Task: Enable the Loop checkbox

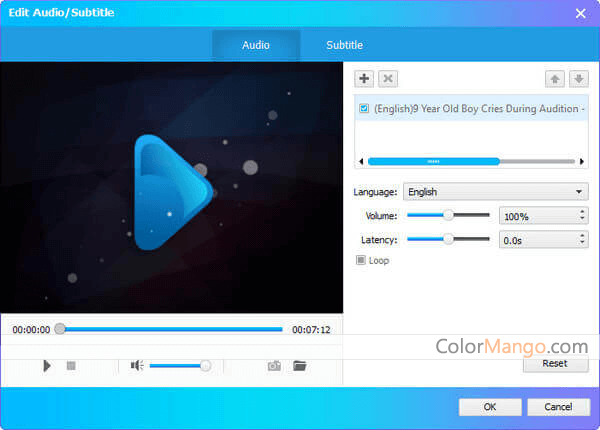Action: 362,260
